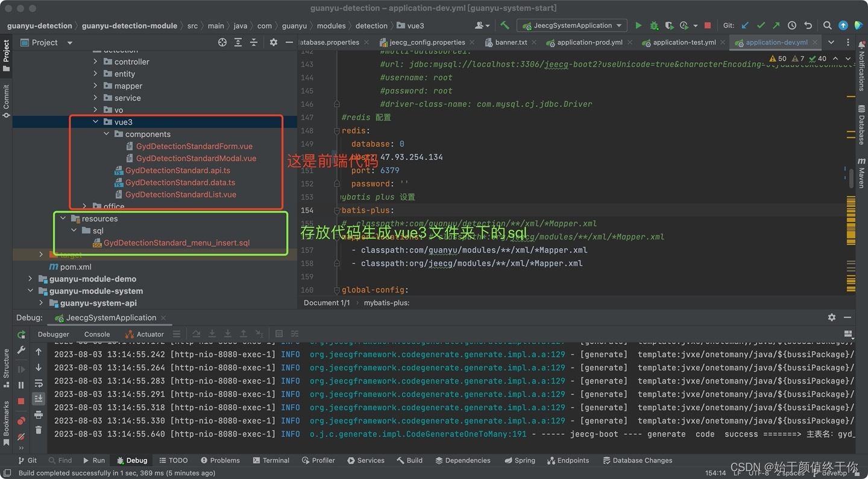868x479 pixels.
Task: Click the Build project hammer icon
Action: (505, 25)
